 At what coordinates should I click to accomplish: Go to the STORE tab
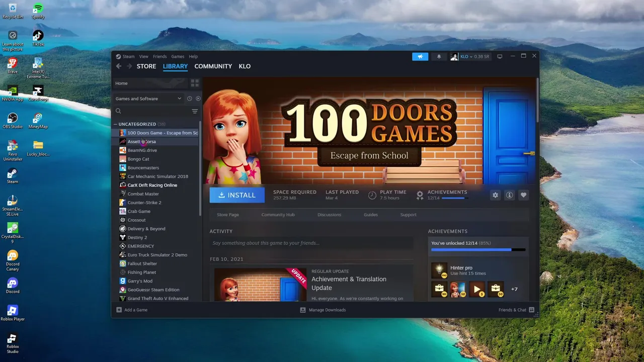(146, 66)
